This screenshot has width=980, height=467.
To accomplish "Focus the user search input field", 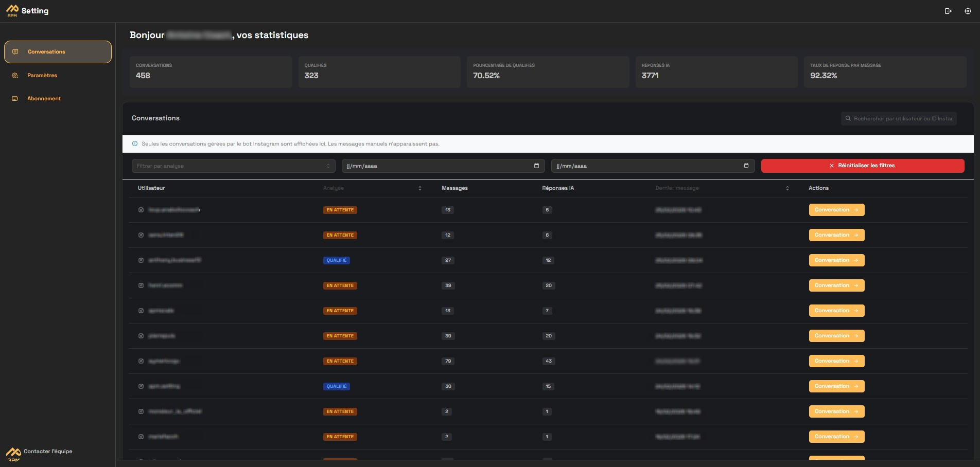I will pyautogui.click(x=902, y=118).
